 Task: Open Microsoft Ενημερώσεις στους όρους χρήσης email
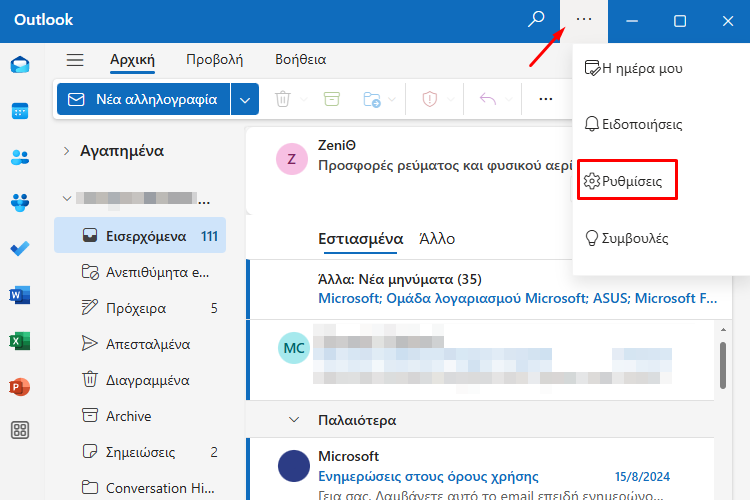[481, 469]
